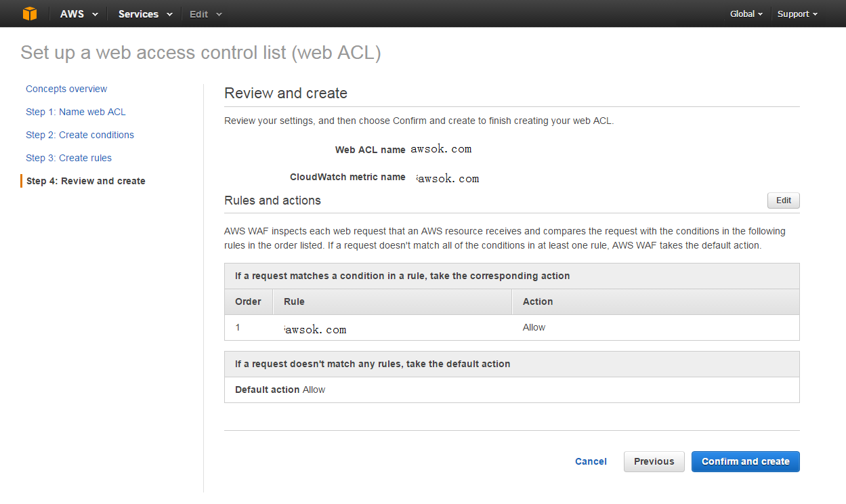Click Confirm and create button
This screenshot has height=504, width=846.
(746, 461)
